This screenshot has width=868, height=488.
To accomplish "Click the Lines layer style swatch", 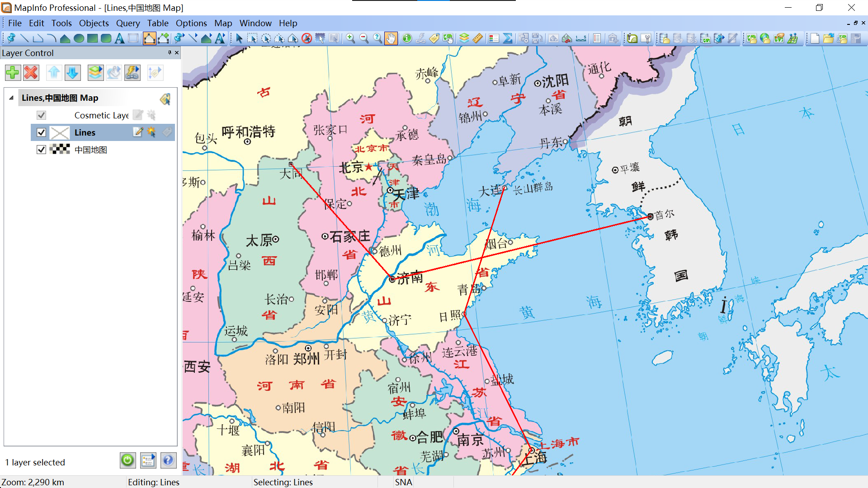I will coord(59,132).
